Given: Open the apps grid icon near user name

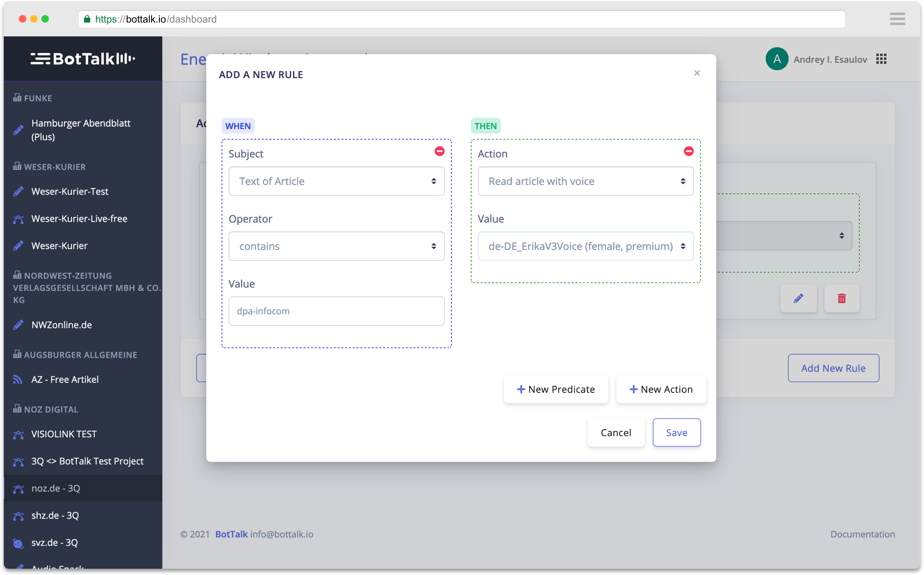Looking at the screenshot, I should pyautogui.click(x=881, y=59).
